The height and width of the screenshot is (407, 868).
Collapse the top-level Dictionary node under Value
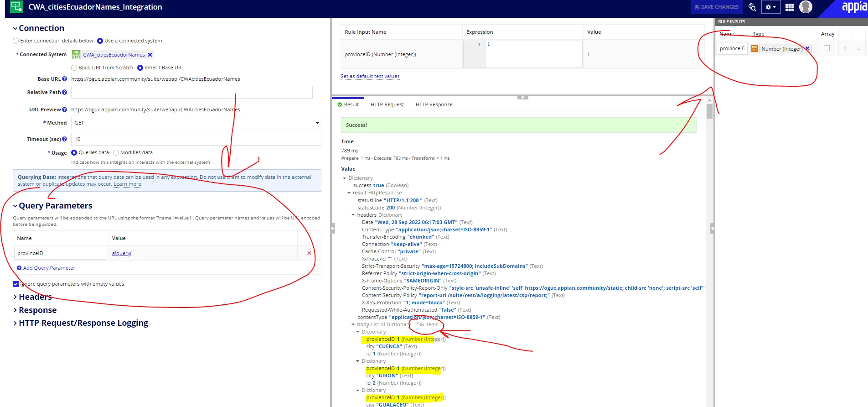pyautogui.click(x=345, y=178)
